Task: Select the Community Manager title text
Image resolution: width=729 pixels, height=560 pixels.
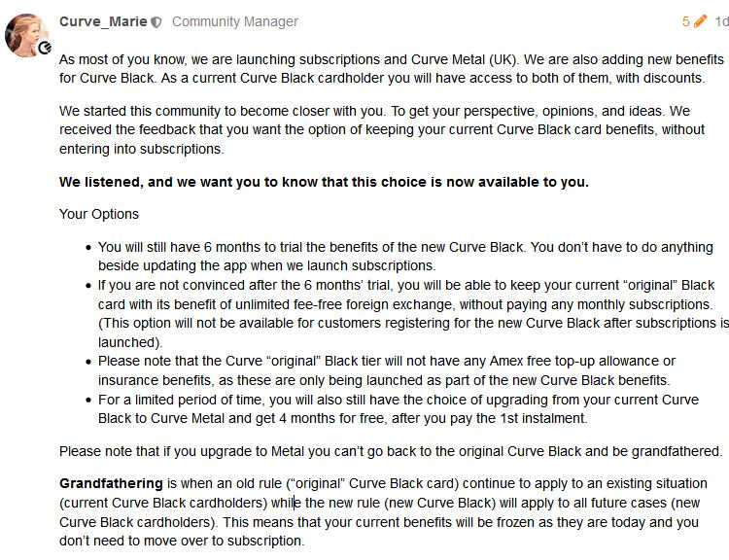Action: pos(235,21)
